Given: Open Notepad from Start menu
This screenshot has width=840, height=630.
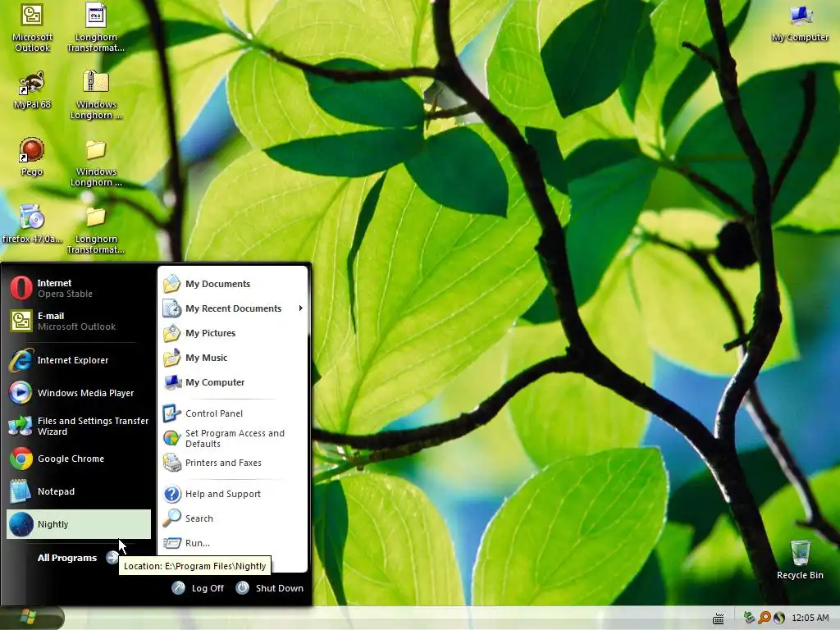Looking at the screenshot, I should [79, 491].
